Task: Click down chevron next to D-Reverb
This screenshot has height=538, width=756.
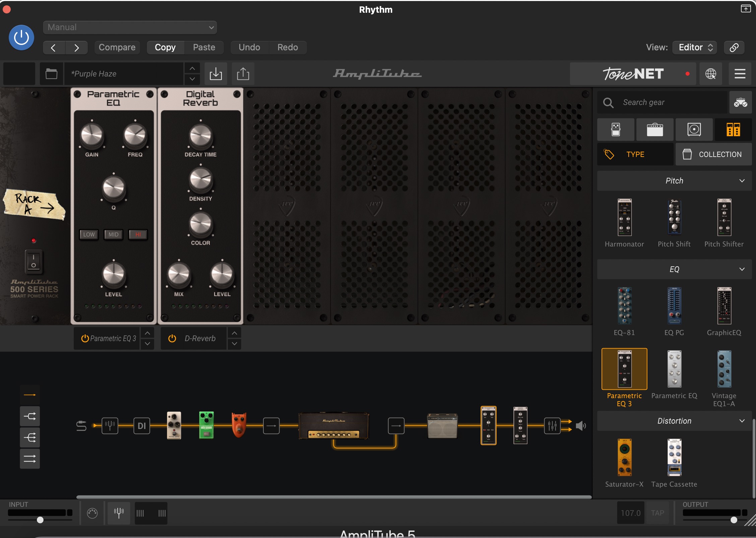Action: [235, 344]
